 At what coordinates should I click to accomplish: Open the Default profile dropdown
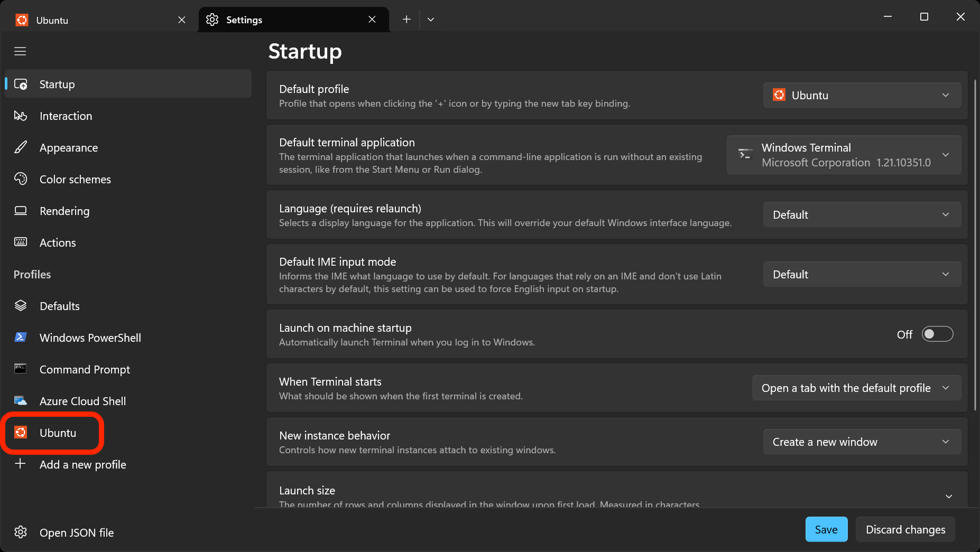(862, 95)
